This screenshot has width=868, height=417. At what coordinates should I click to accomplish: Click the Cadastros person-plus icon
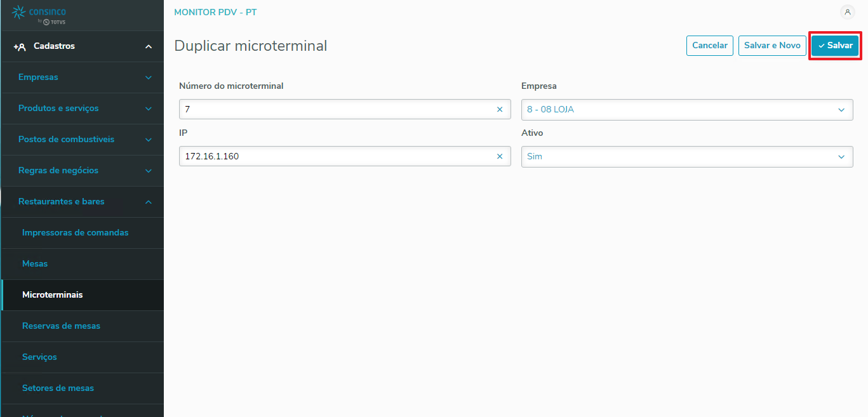[20, 46]
